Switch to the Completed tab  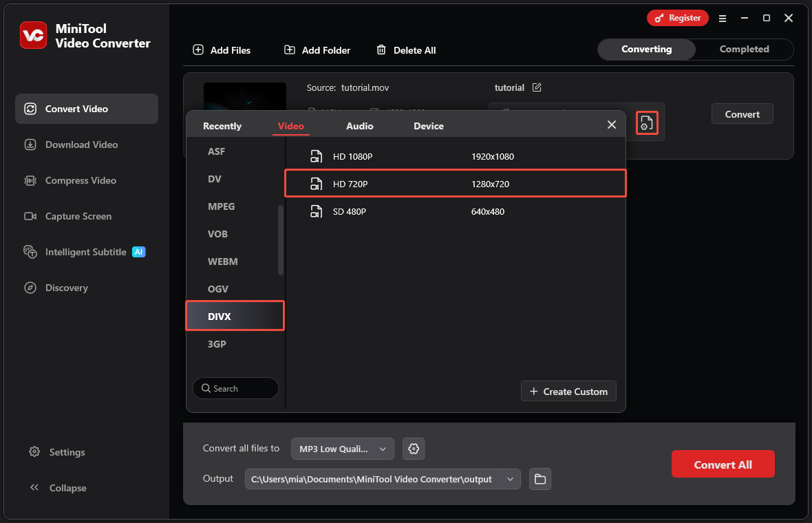tap(744, 49)
